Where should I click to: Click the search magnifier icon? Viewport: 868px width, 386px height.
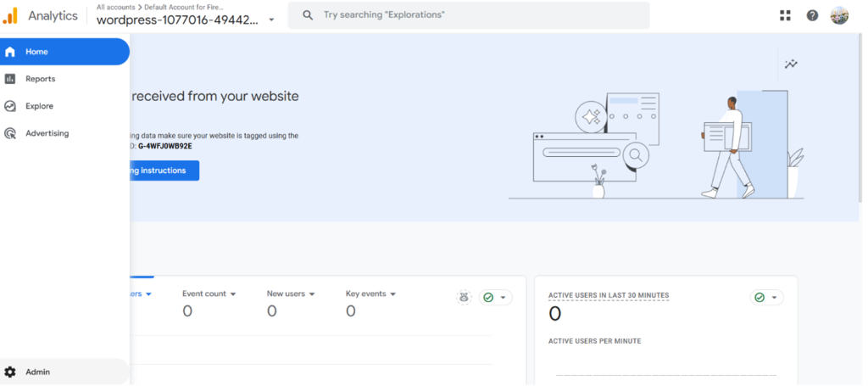tap(308, 15)
